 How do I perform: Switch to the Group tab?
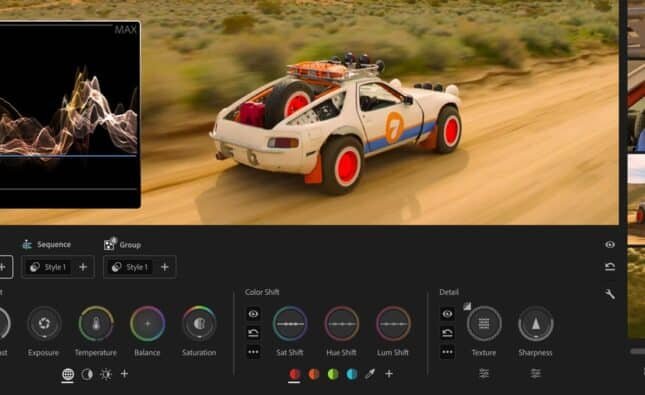[130, 245]
